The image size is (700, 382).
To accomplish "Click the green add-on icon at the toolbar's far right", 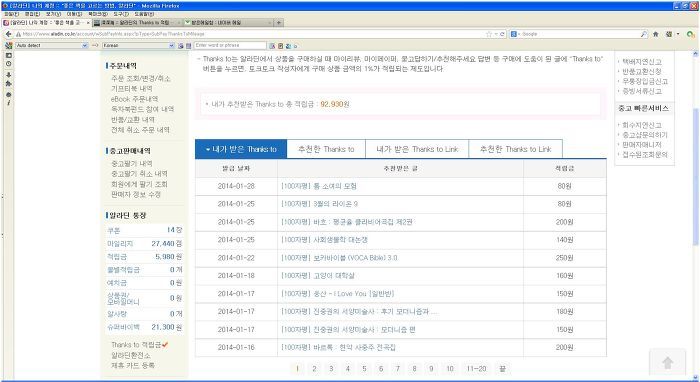I will click(691, 34).
